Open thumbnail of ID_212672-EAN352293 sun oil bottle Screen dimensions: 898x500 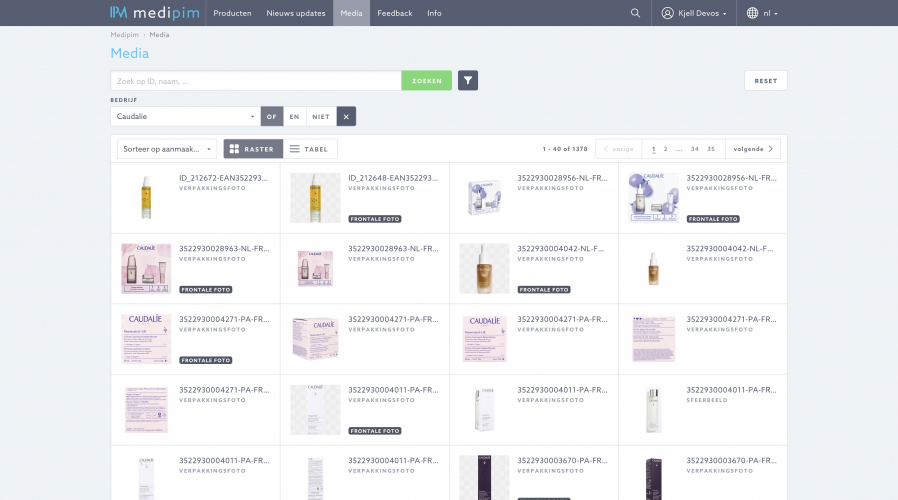(146, 198)
